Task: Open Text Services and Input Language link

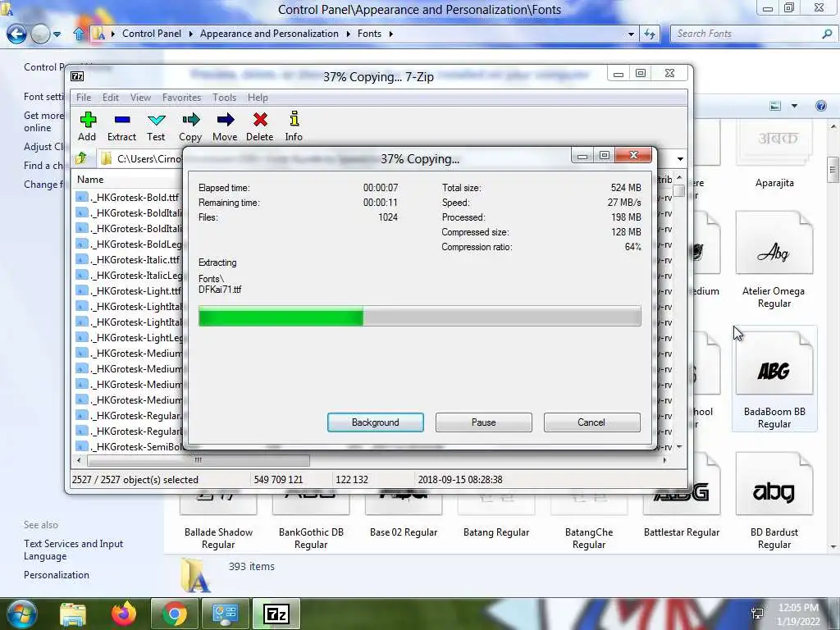Action: 73,550
